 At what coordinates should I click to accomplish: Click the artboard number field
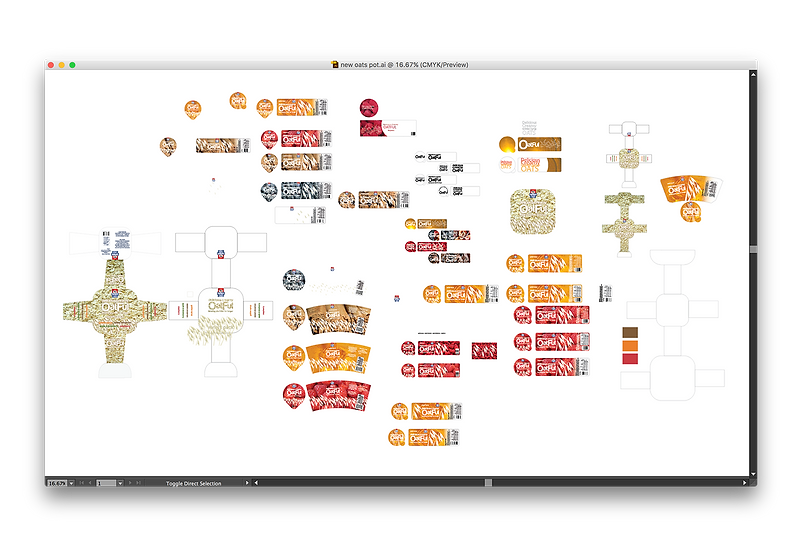pyautogui.click(x=106, y=483)
